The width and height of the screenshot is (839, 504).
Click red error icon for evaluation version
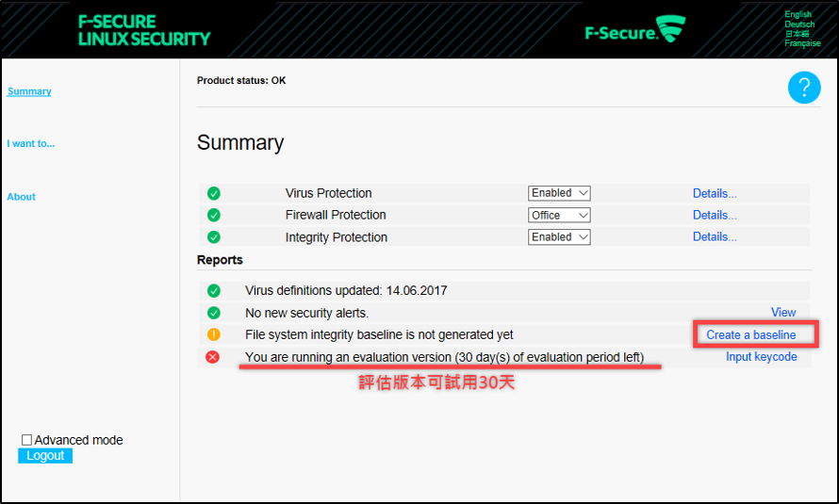point(213,357)
